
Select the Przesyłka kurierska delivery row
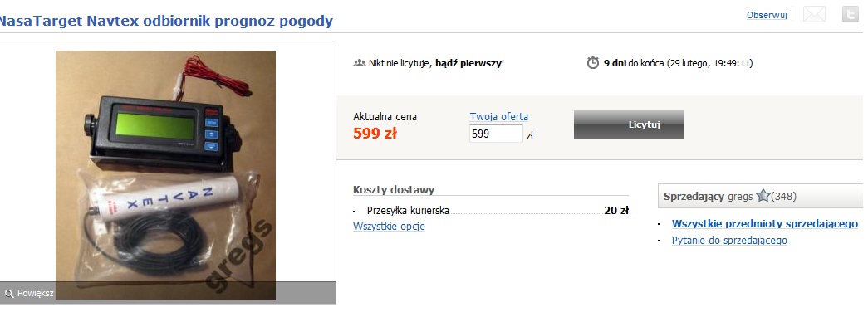(490, 210)
